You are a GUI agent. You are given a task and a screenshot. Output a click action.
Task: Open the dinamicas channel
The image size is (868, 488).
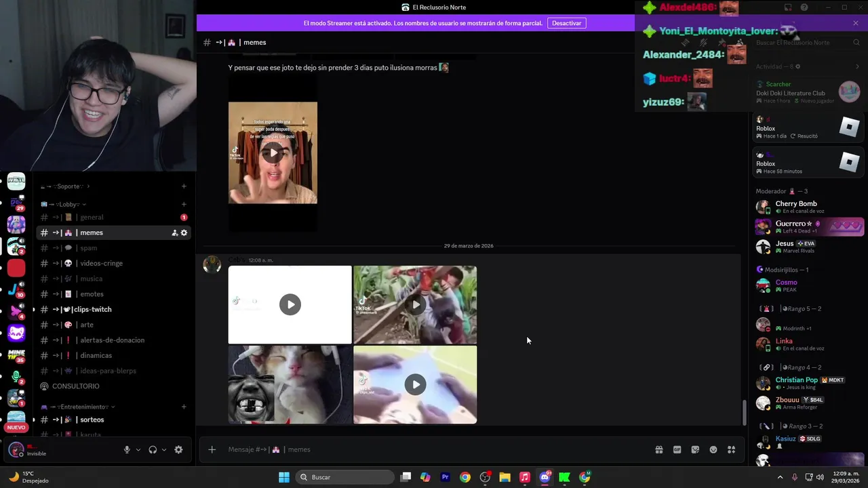tap(114, 355)
